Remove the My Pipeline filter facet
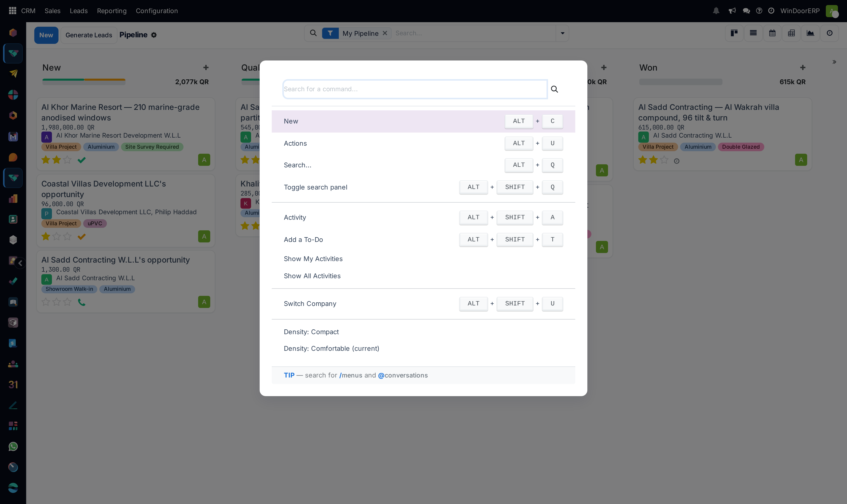 (385, 33)
